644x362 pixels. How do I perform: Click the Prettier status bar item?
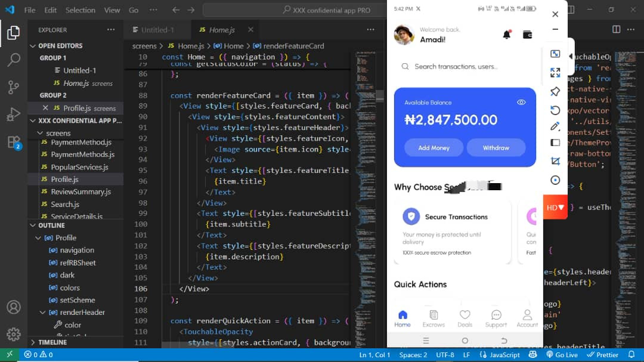pyautogui.click(x=602, y=355)
